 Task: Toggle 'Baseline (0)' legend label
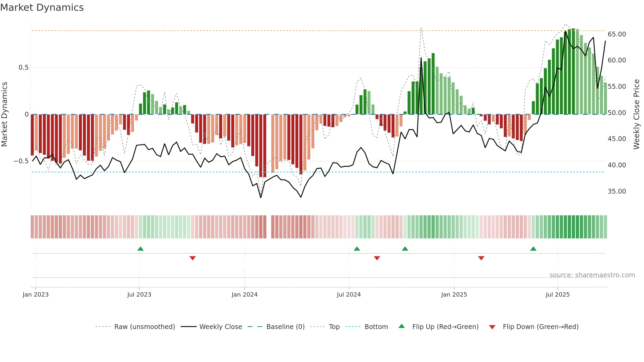click(286, 327)
